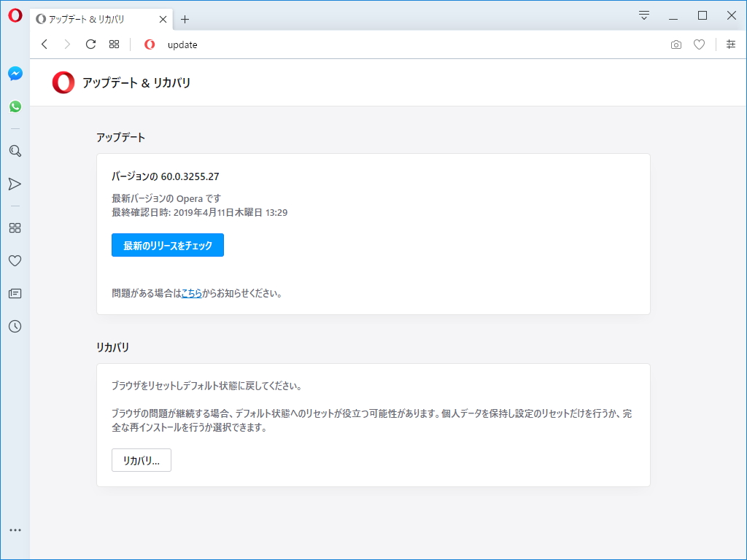Click the リカバリ... button

141,460
